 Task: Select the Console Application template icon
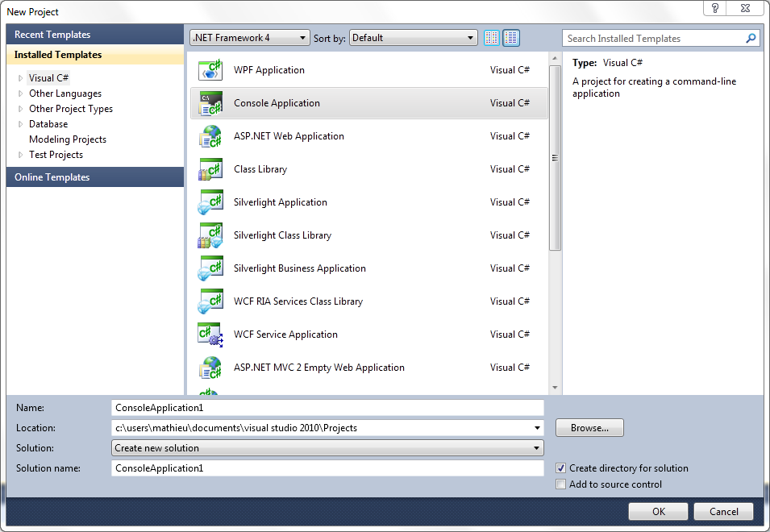click(x=210, y=103)
